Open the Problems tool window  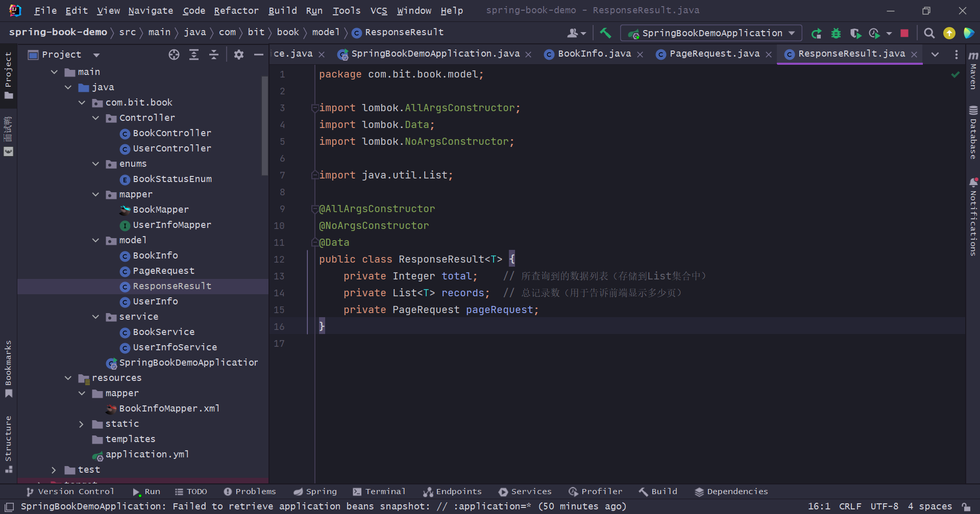click(250, 492)
